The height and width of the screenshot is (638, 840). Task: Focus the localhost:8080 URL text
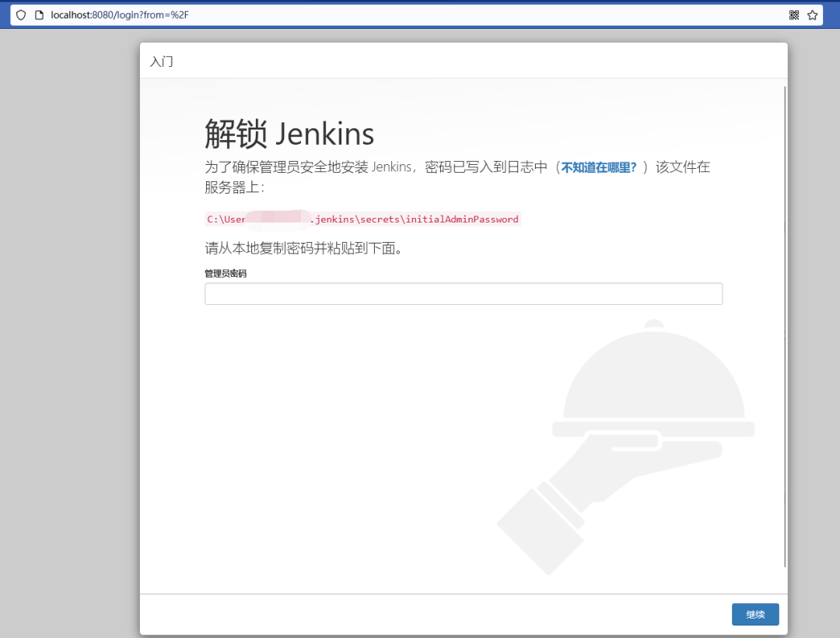120,15
